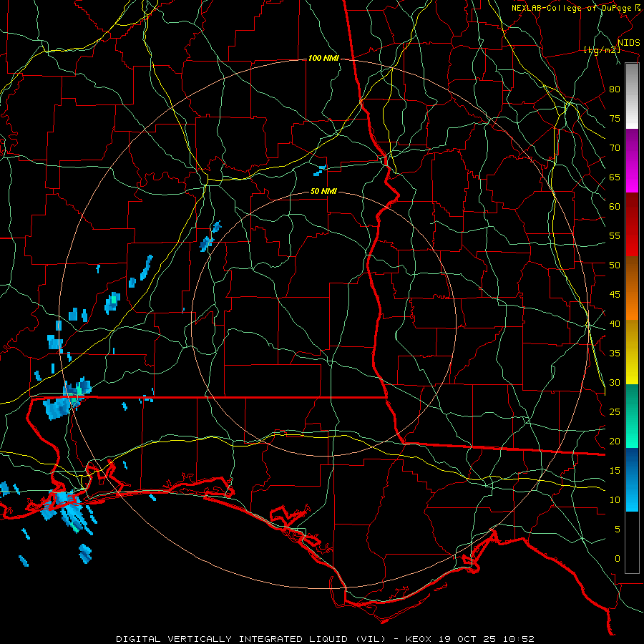Pick the blue-cyan segment of the color bar

(632, 479)
